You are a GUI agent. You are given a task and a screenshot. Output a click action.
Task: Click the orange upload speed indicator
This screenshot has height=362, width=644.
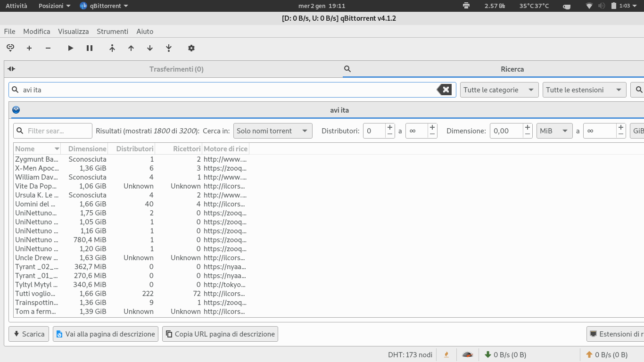(x=607, y=354)
